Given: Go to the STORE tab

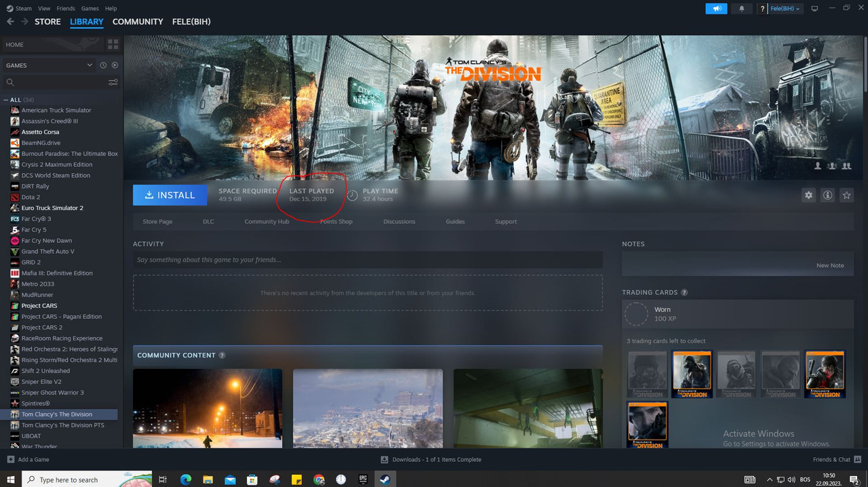Looking at the screenshot, I should 47,22.
